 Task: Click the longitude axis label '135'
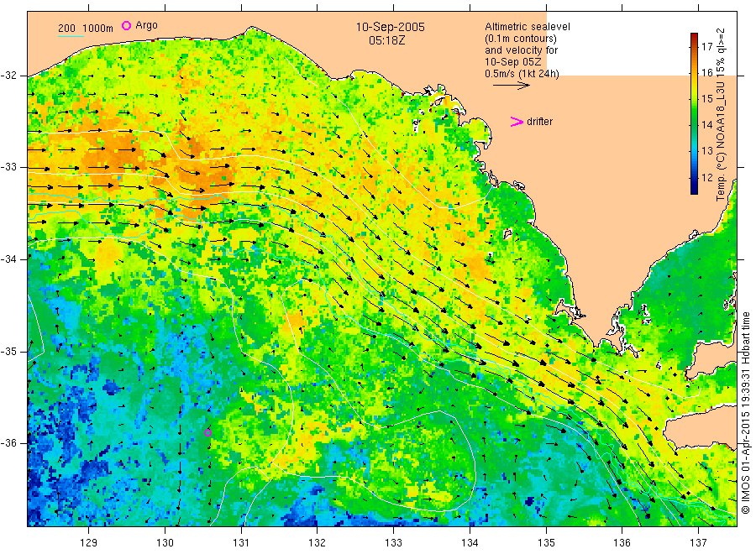(x=546, y=543)
